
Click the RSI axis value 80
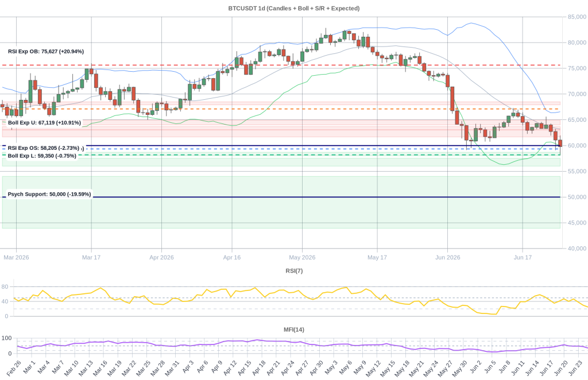point(5,286)
